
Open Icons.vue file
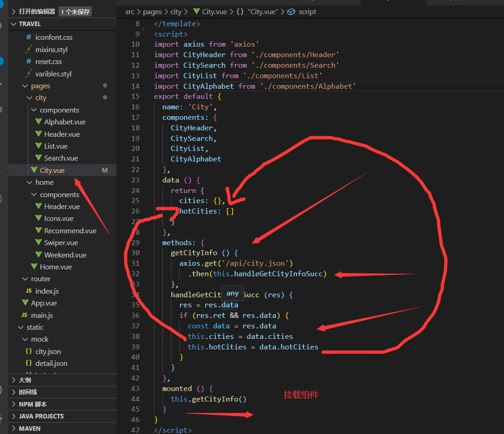(59, 219)
